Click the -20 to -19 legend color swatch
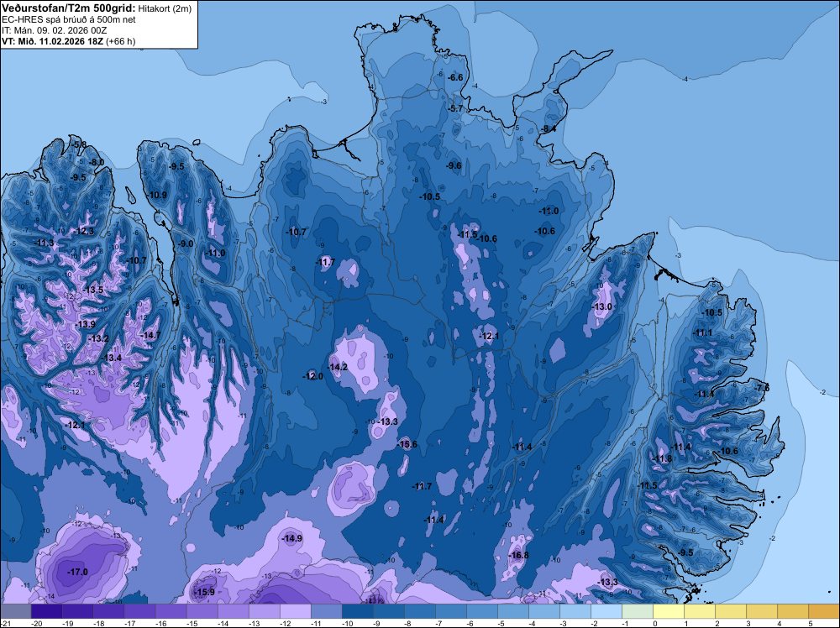The height and width of the screenshot is (628, 840). [x=46, y=611]
